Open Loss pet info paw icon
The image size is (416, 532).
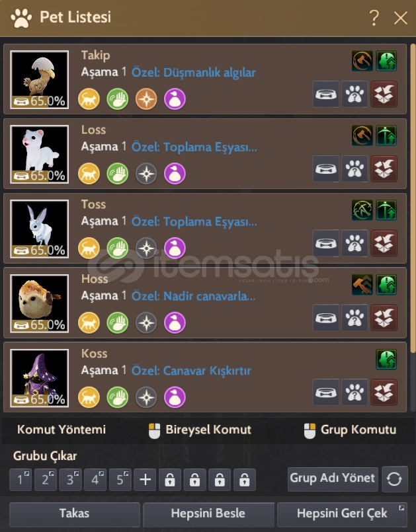pyautogui.click(x=354, y=169)
